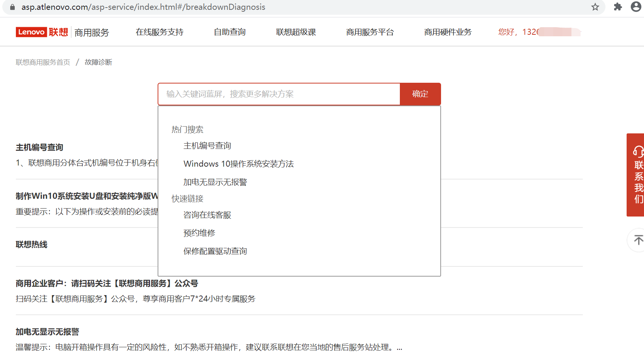Go to 联想商用服务首页 breadcrumb link
This screenshot has height=362, width=644.
tap(43, 62)
